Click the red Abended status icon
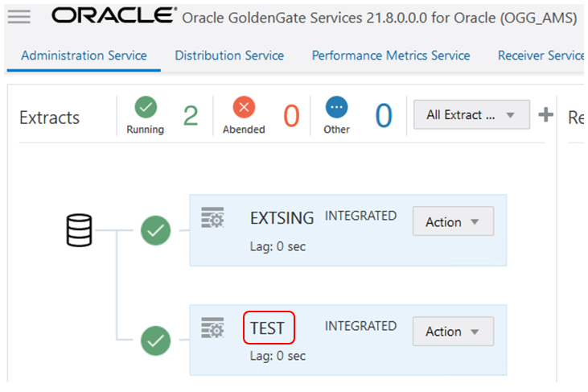The width and height of the screenshot is (588, 392). 244,107
